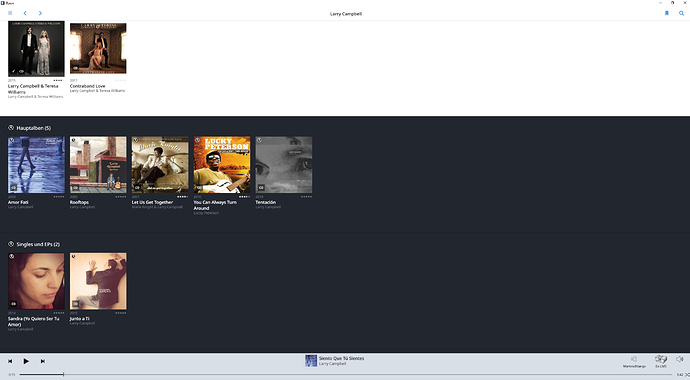Open the queue (Warteschlange)

pos(634,361)
